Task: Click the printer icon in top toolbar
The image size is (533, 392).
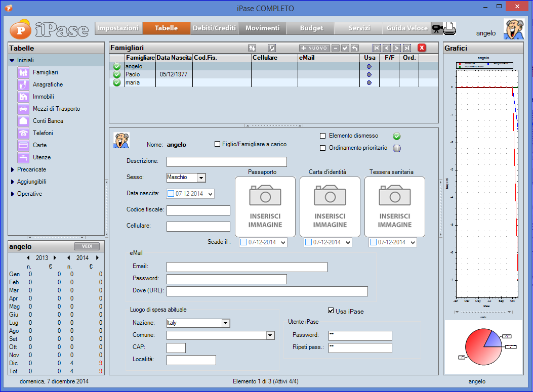Action: [449, 28]
